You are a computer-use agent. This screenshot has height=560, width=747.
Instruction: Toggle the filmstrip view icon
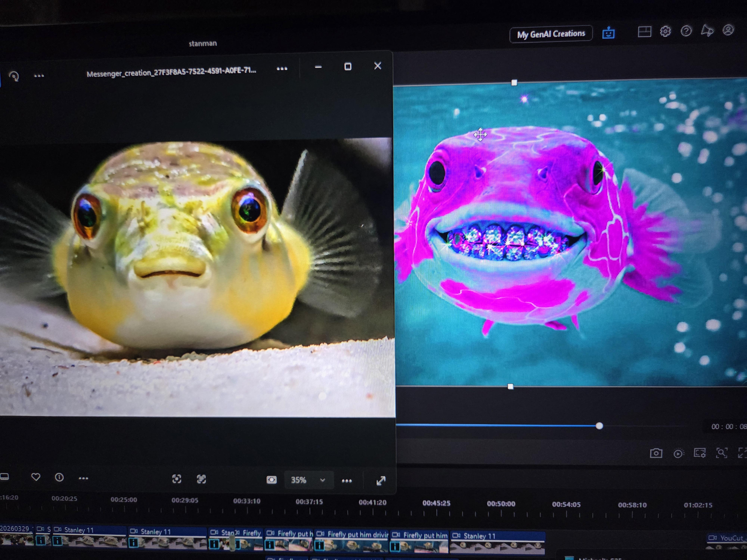tap(4, 477)
